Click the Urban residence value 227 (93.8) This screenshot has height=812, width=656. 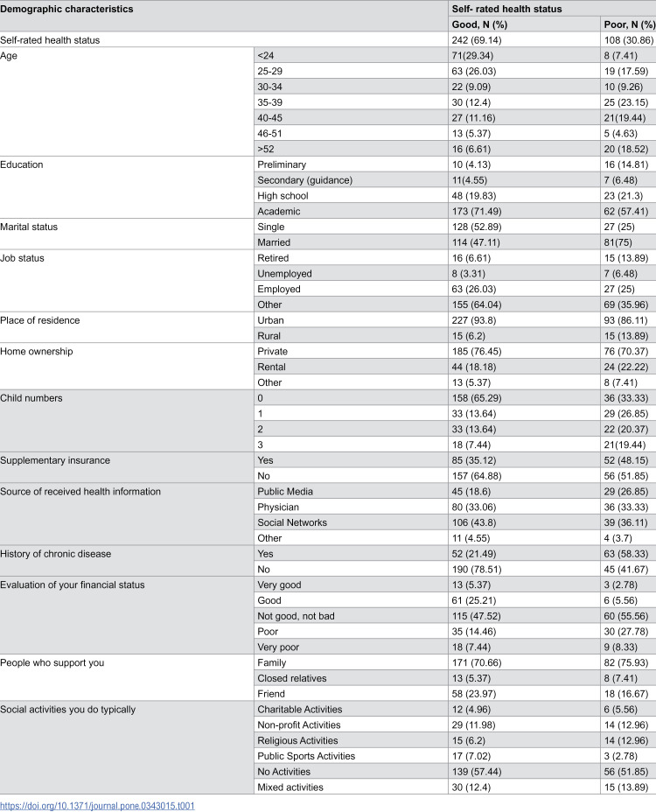(x=473, y=320)
